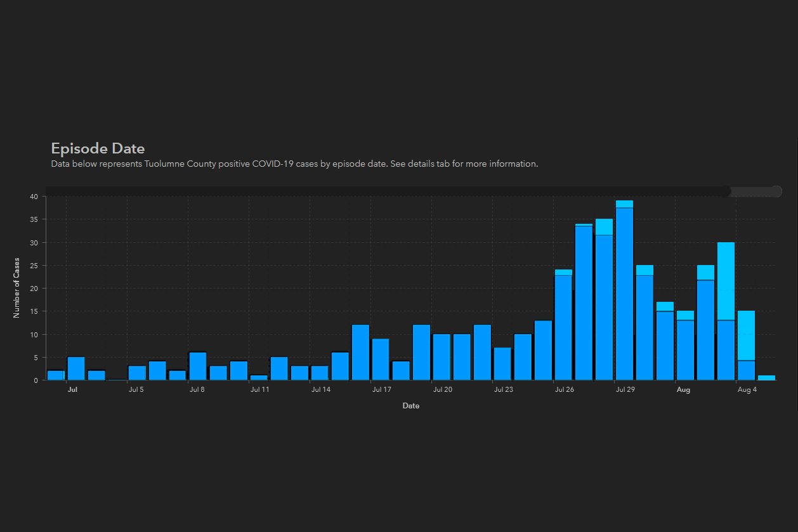Click the 'Jul 14' x-axis label

pyautogui.click(x=321, y=390)
